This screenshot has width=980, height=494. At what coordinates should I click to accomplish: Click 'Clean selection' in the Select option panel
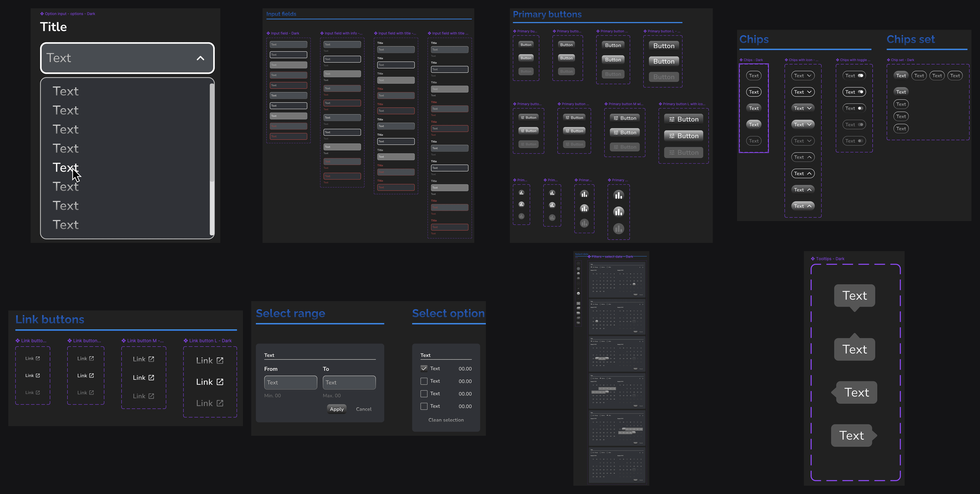click(446, 420)
